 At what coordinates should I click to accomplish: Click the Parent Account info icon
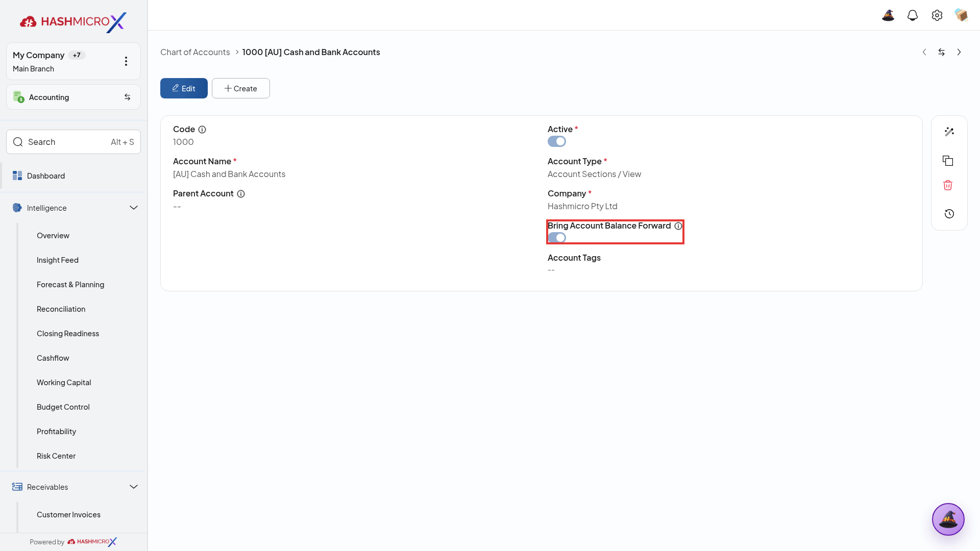click(x=241, y=194)
